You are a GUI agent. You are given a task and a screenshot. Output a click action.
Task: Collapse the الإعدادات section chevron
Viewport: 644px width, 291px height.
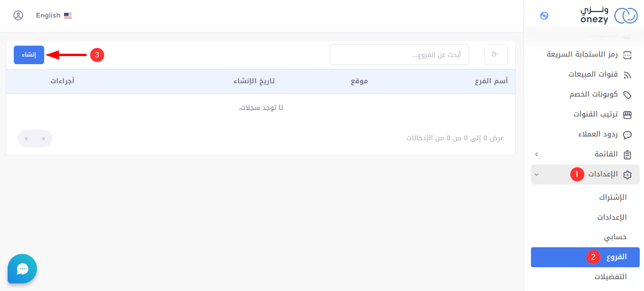click(x=536, y=175)
